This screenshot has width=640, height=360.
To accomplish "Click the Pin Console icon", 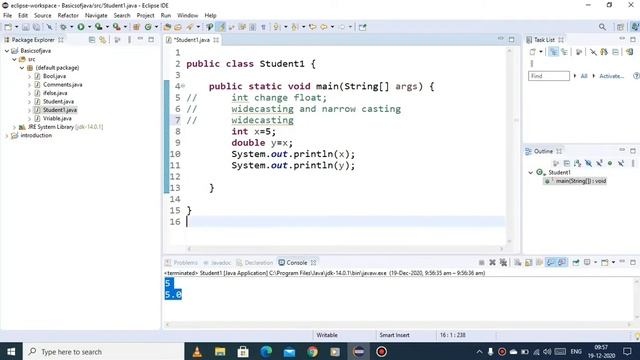I will point(576,262).
